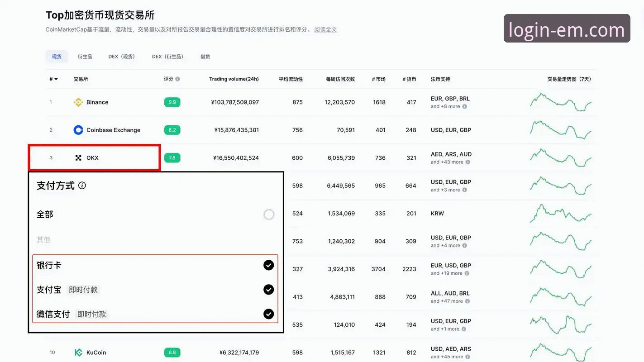The height and width of the screenshot is (362, 644).
Task: Click info icon next to 'and +1 more'
Action: pos(464,329)
